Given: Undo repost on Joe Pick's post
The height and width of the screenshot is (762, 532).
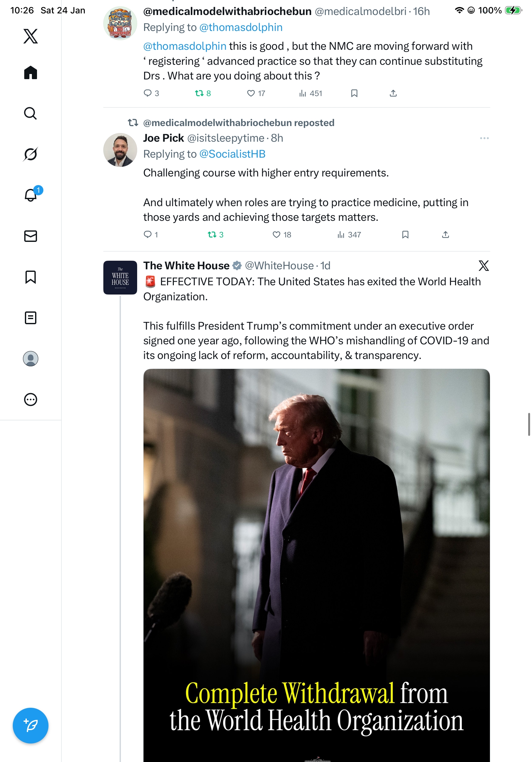Looking at the screenshot, I should point(212,235).
